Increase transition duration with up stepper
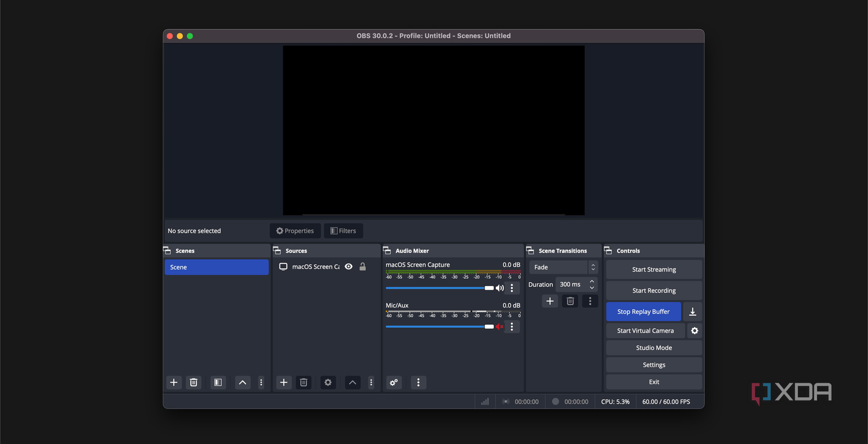Image resolution: width=868 pixels, height=444 pixels. tap(592, 281)
